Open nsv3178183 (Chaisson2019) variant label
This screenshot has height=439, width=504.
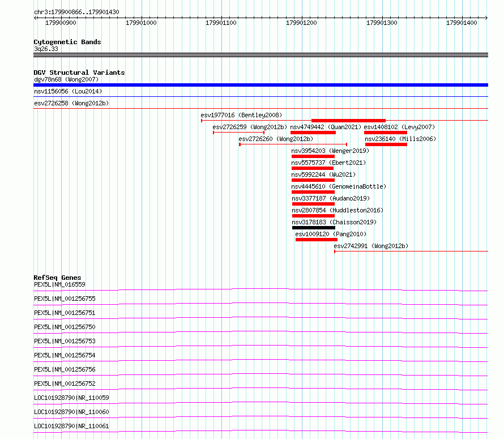[x=334, y=222]
